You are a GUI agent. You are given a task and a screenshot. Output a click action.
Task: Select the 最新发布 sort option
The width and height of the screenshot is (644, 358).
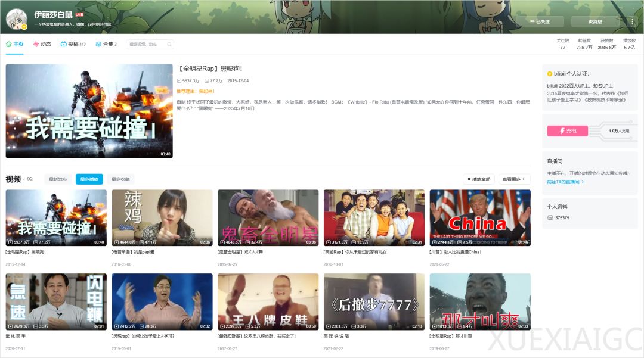coord(58,179)
